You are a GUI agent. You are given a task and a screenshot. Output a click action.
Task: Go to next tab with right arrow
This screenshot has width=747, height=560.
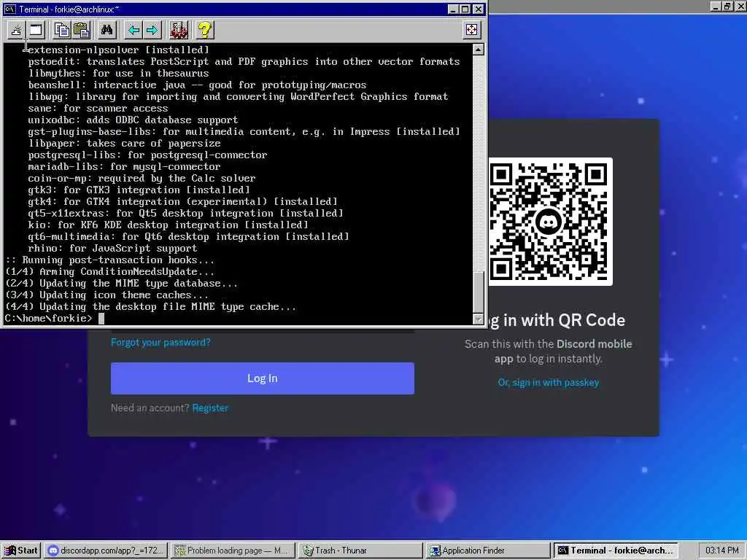pos(152,30)
